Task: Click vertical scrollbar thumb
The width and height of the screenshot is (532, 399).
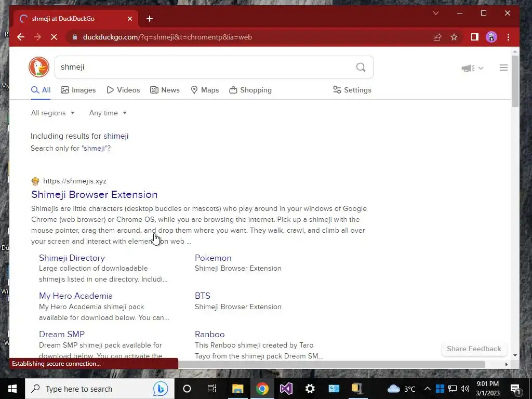Action: [x=515, y=82]
